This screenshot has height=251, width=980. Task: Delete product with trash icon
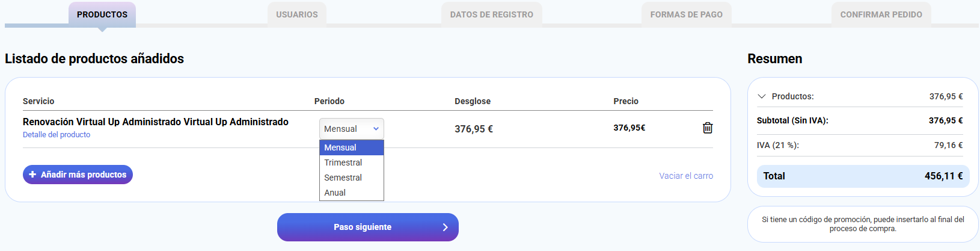pos(708,128)
